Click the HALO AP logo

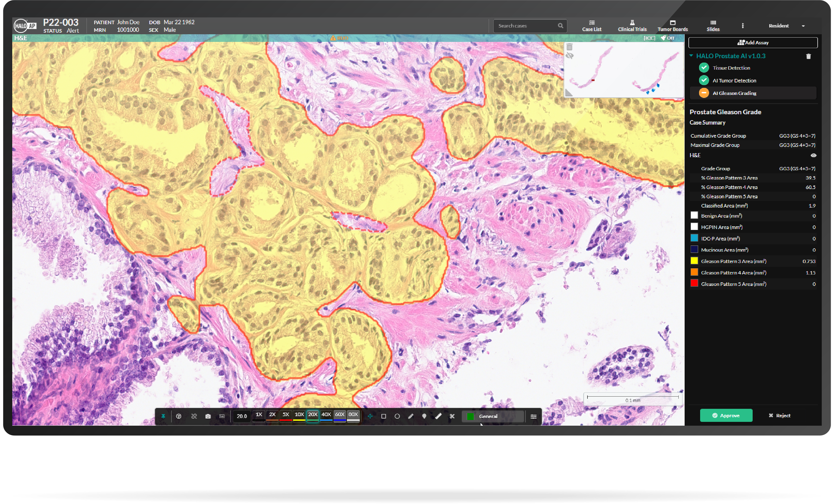click(x=25, y=26)
